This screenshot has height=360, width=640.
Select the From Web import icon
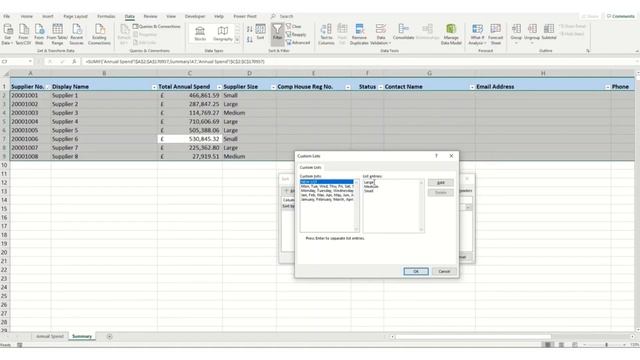point(39,34)
